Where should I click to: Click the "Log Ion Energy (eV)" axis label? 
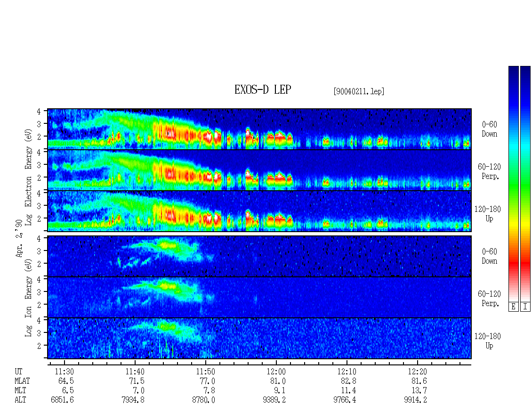(x=28, y=298)
